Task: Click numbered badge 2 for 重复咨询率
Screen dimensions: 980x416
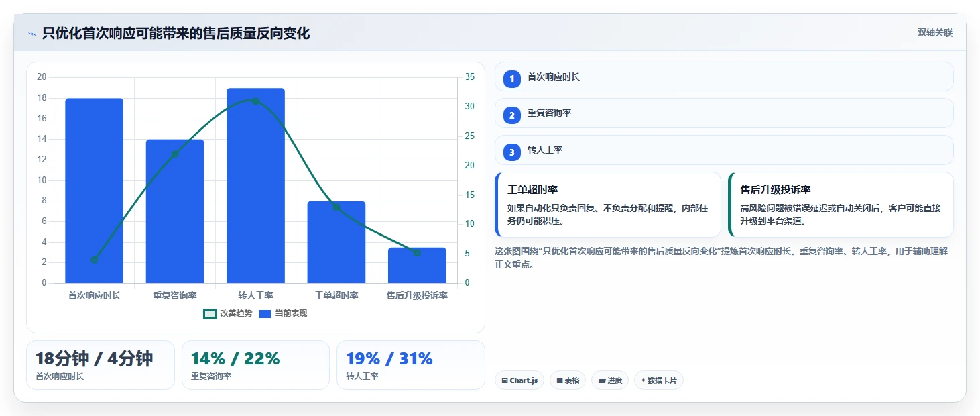Action: (x=512, y=115)
